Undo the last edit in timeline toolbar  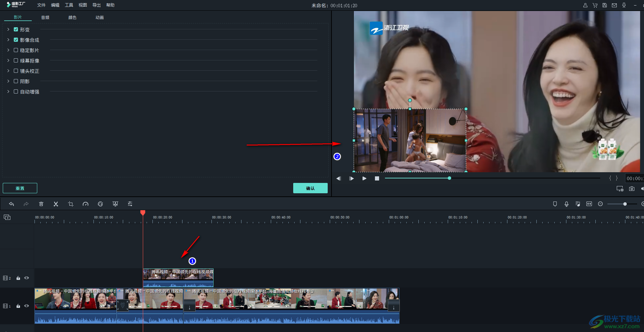pos(11,204)
